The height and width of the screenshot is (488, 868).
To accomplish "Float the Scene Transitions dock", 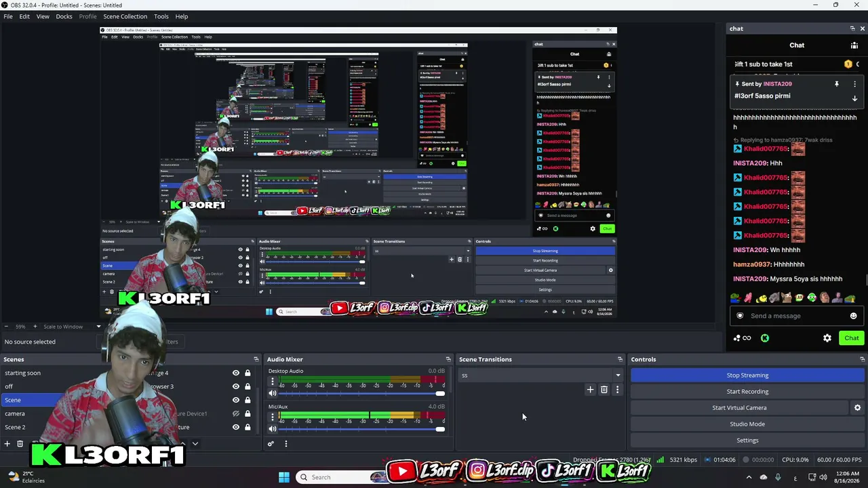I will (x=620, y=359).
